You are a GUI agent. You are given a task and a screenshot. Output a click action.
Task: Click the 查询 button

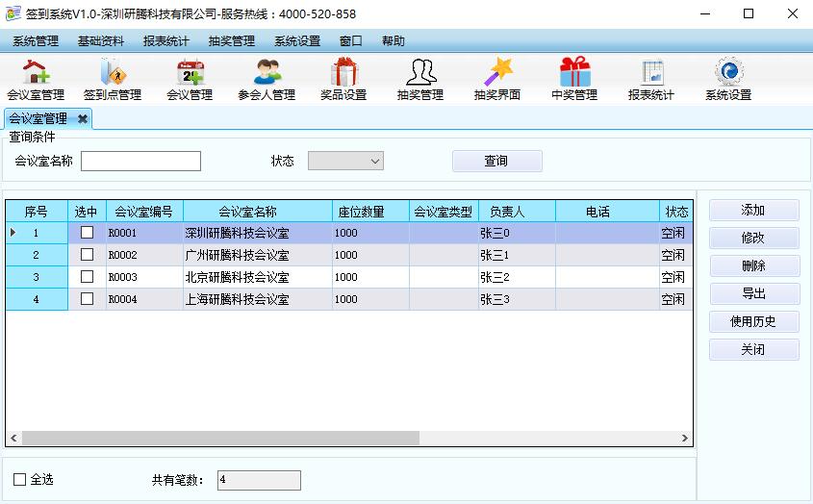496,162
